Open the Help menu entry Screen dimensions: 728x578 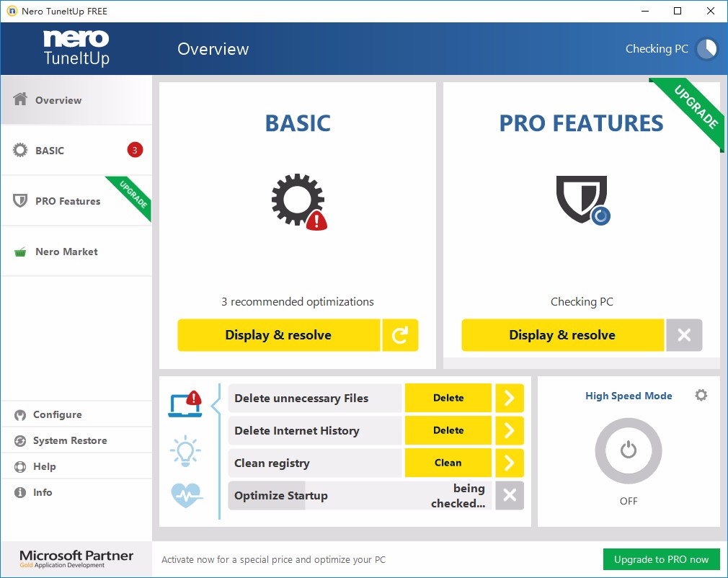click(76, 466)
